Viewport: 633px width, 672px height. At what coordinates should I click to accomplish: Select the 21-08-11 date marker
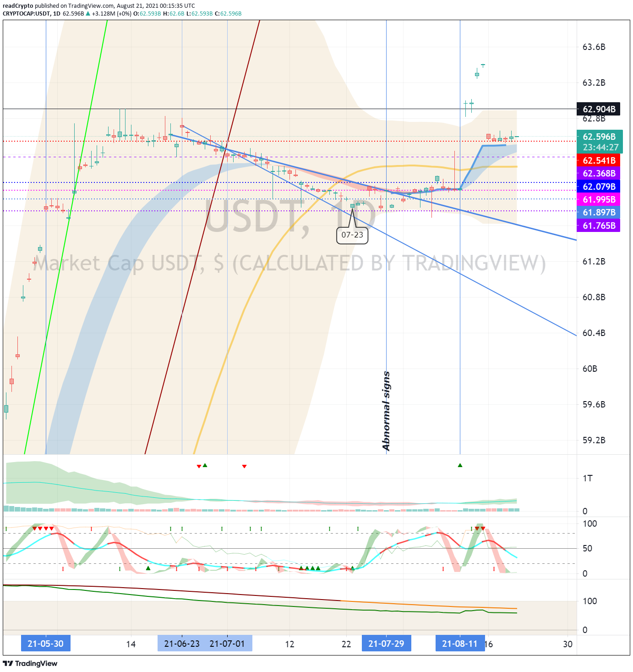460,644
